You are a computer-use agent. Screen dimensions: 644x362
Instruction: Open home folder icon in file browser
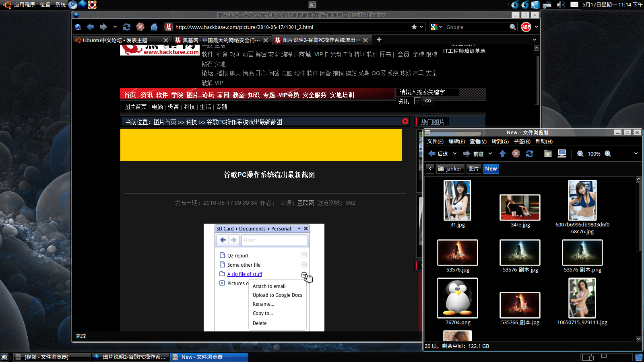pyautogui.click(x=548, y=154)
